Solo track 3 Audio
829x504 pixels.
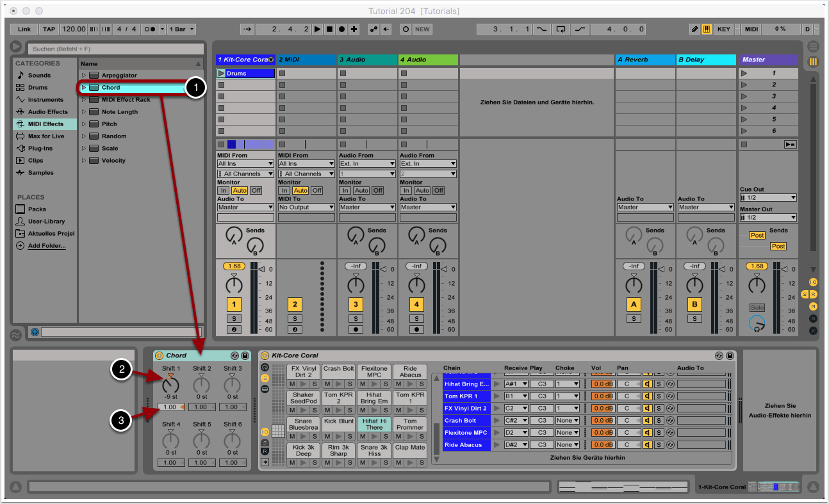(x=356, y=318)
